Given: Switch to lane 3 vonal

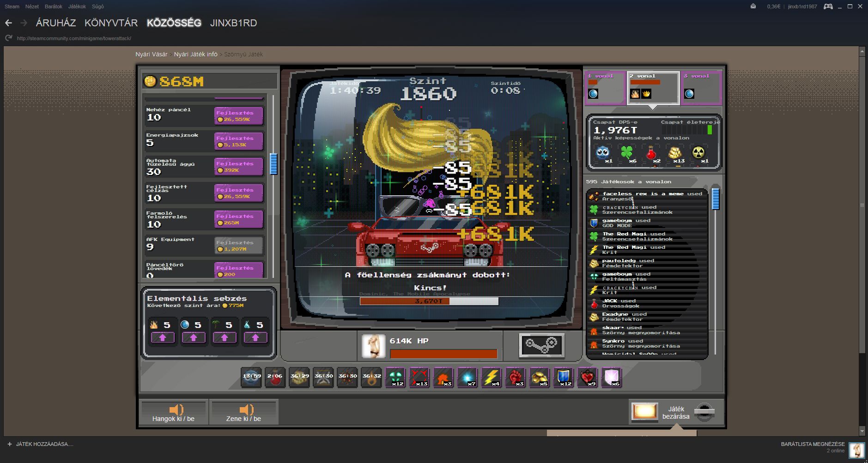Looking at the screenshot, I should click(701, 87).
